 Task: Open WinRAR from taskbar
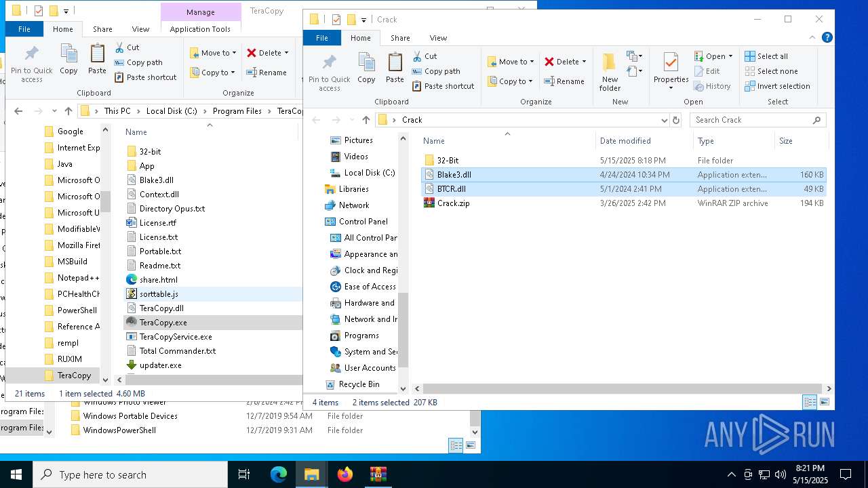pos(378,474)
